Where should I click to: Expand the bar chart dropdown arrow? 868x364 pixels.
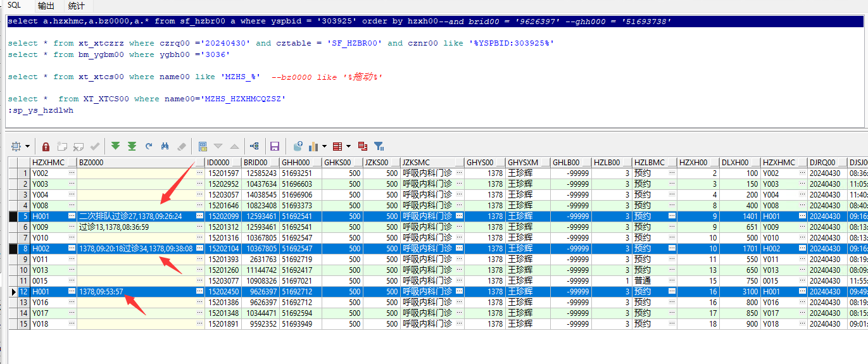[x=324, y=146]
